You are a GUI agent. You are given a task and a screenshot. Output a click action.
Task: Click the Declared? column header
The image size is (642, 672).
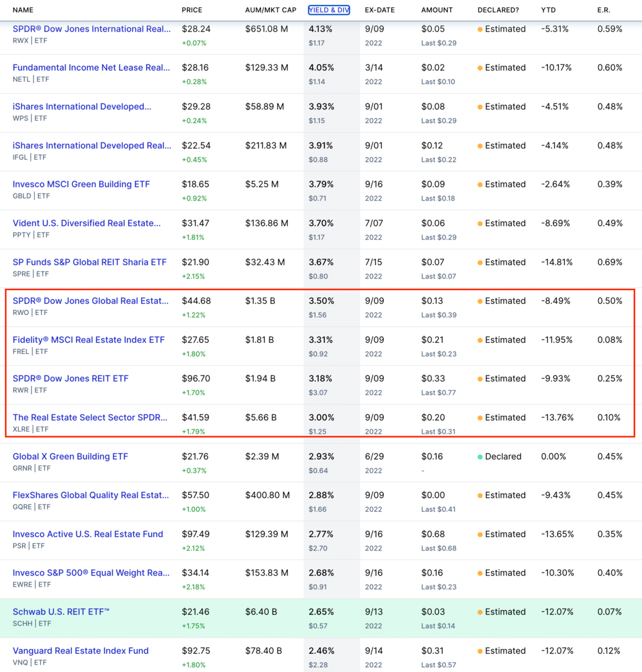[x=498, y=10]
